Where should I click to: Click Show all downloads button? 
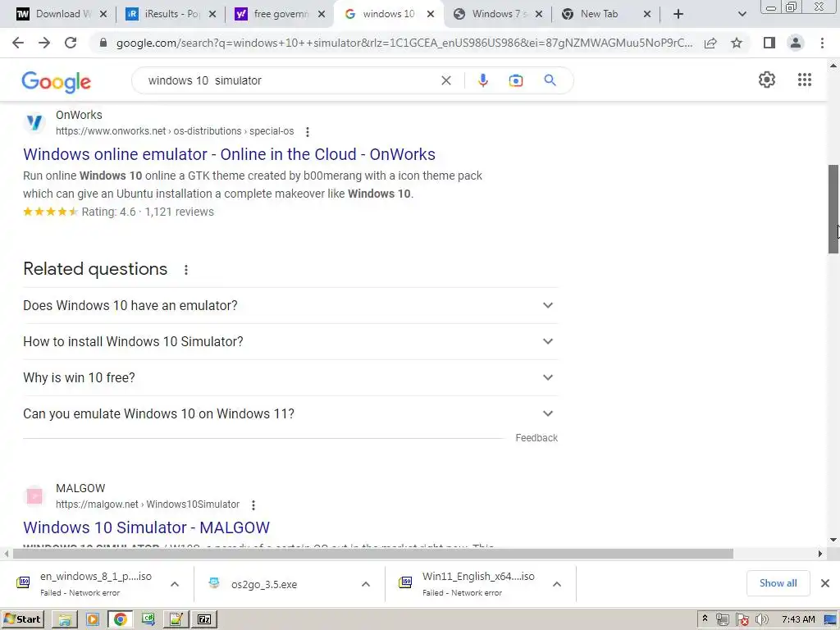[778, 583]
